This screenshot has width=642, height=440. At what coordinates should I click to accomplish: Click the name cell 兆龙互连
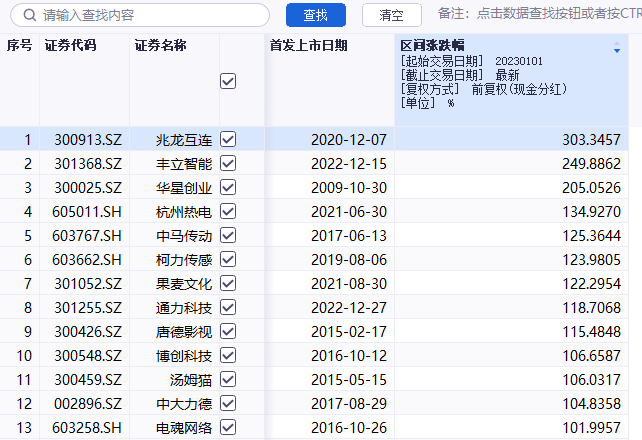tap(184, 140)
